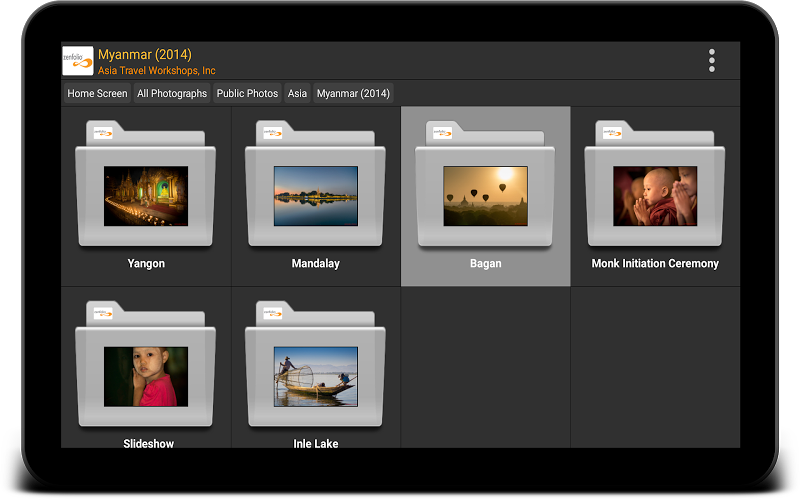Image resolution: width=800 pixels, height=500 pixels.
Task: Open the Slideshow folder icon
Action: click(x=145, y=364)
